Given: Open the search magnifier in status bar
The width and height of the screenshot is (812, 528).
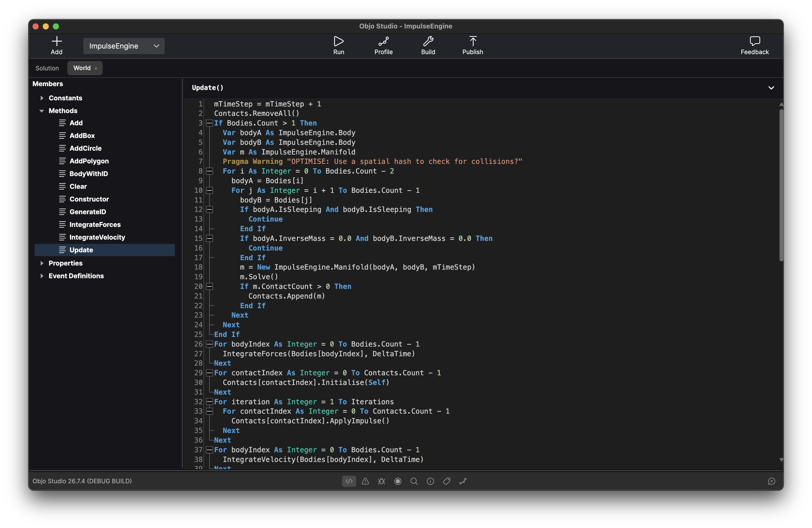Looking at the screenshot, I should pyautogui.click(x=414, y=481).
